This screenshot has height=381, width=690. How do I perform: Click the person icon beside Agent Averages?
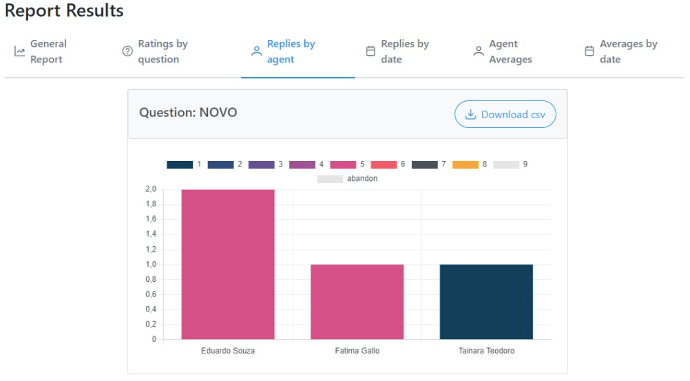(x=478, y=51)
